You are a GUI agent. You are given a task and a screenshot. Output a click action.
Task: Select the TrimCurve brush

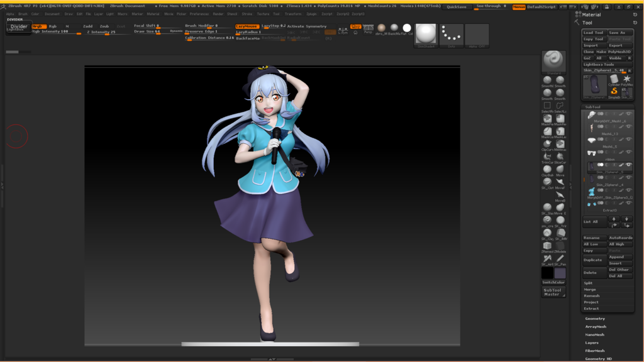[547, 156]
